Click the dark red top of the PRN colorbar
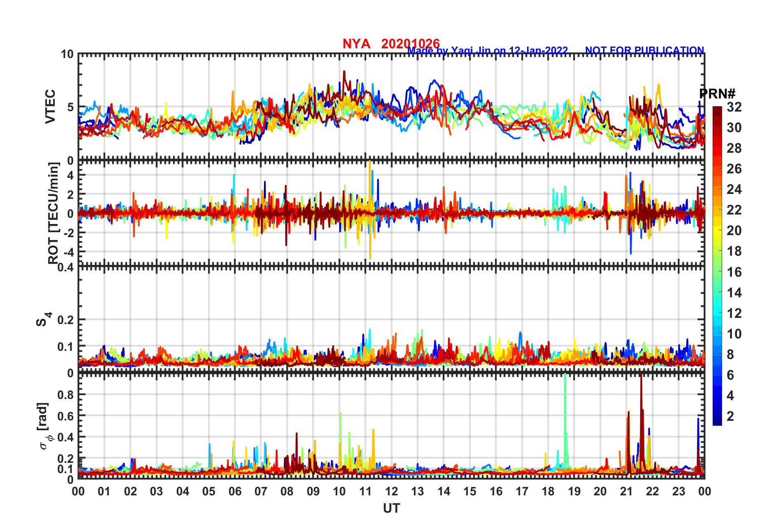Viewport: 783px width, 532px height. (717, 111)
